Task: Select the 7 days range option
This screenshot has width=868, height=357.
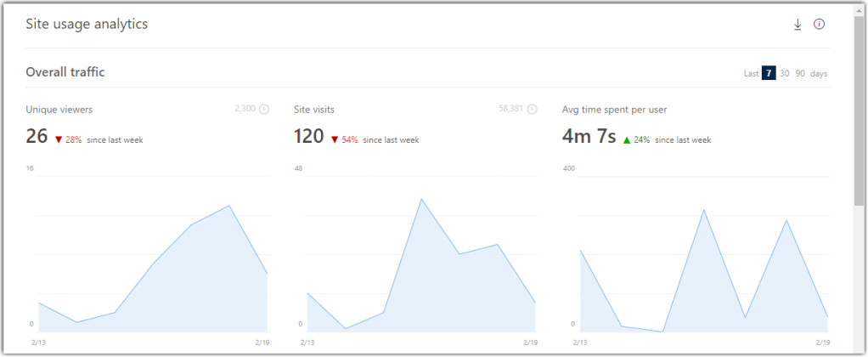Action: coord(769,73)
